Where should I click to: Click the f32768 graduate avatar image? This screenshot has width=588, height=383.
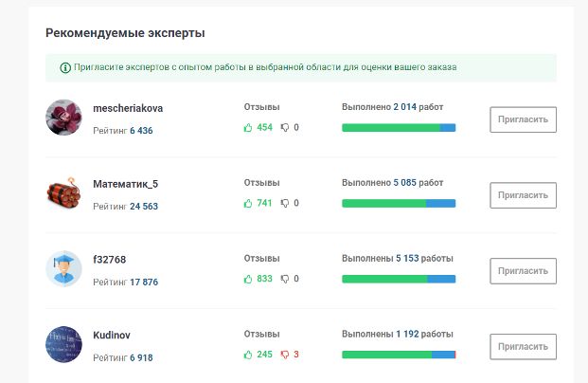click(x=63, y=269)
